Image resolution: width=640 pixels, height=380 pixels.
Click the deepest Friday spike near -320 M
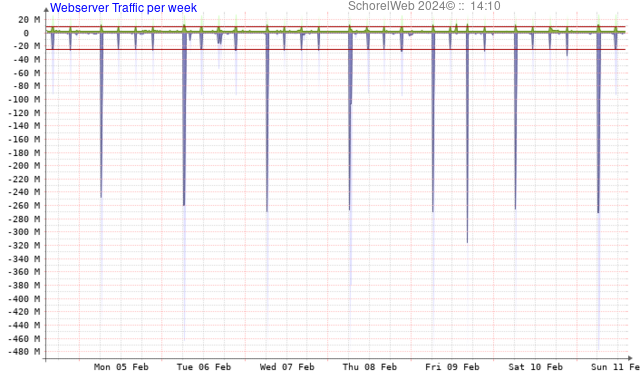(x=467, y=242)
